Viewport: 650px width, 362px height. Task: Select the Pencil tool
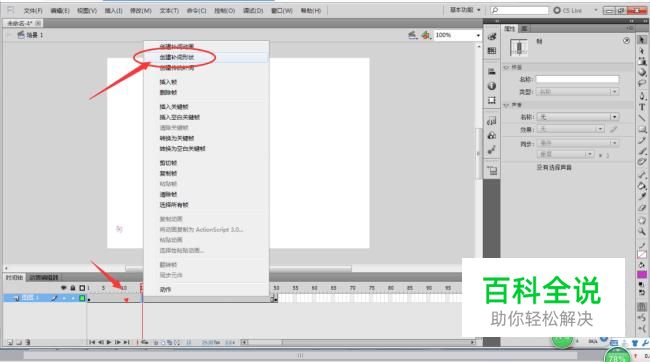pyautogui.click(x=642, y=140)
